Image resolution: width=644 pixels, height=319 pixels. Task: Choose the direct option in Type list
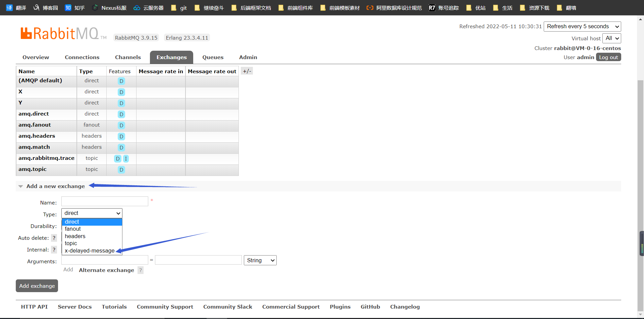coord(92,222)
